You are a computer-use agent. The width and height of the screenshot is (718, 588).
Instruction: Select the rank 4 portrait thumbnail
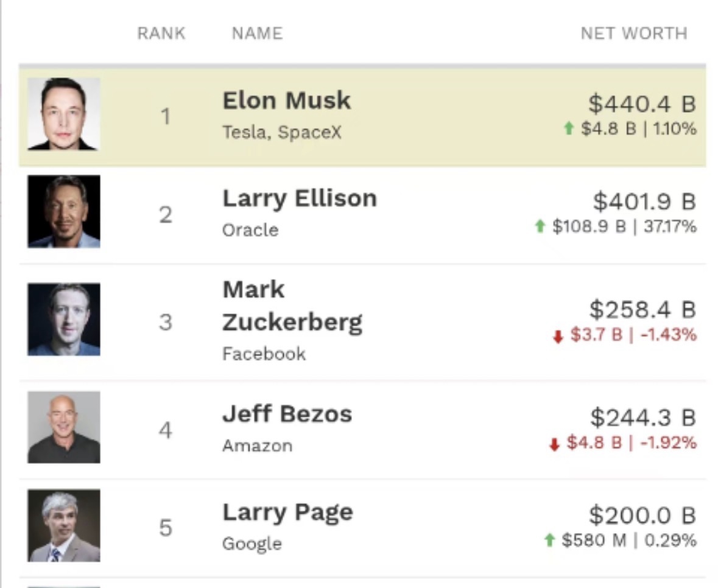[64, 427]
